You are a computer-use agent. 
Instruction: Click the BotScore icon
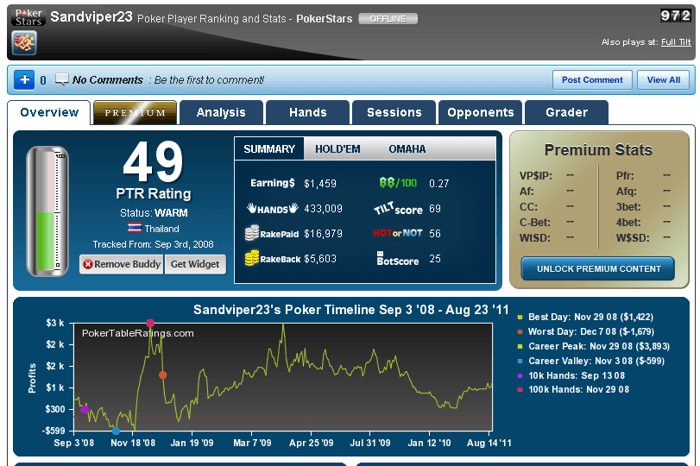[x=397, y=258]
